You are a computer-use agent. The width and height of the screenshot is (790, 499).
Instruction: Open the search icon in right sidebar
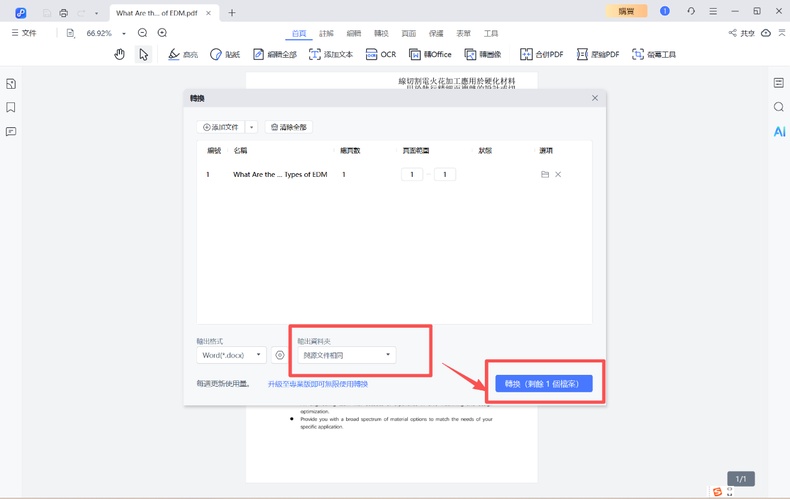[x=779, y=107]
